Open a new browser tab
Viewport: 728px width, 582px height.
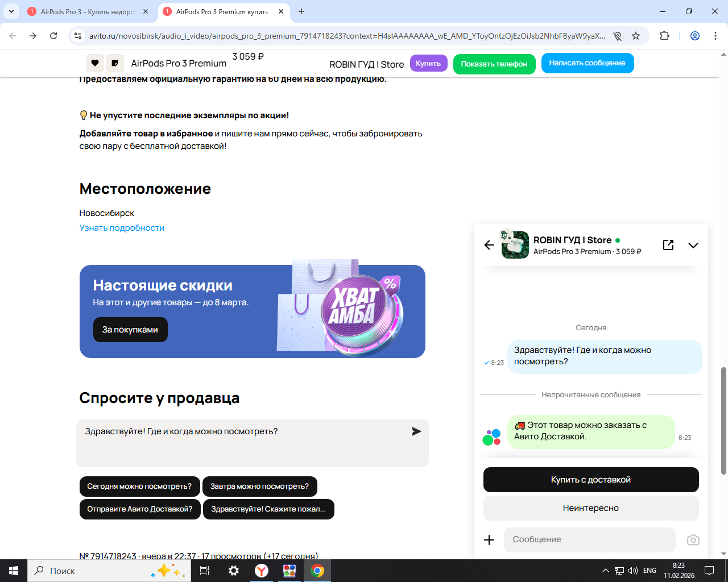[301, 11]
